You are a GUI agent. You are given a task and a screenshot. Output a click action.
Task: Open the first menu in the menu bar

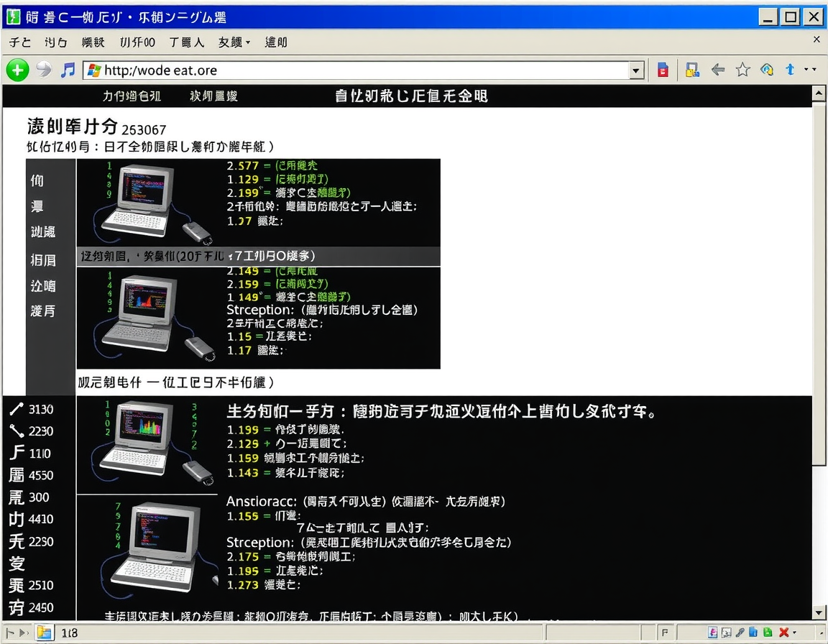[x=20, y=42]
